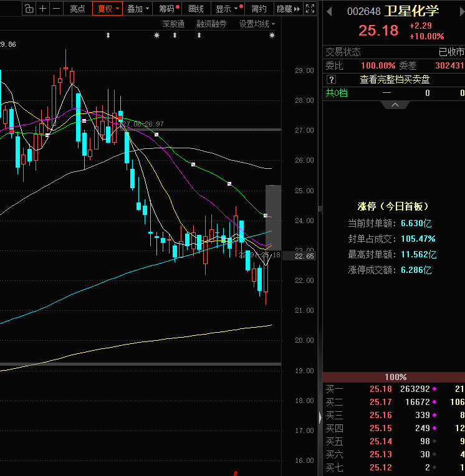Click grey diamond beside 买七 volume 2

pyautogui.click(x=434, y=467)
